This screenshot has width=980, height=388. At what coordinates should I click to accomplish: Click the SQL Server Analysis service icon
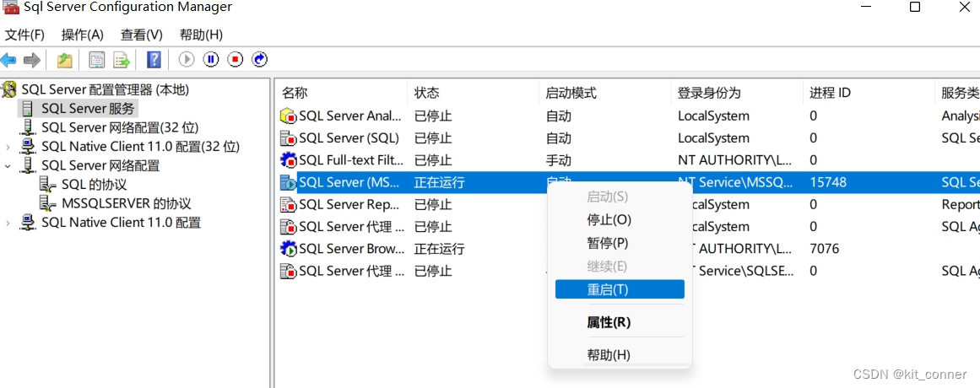coord(288,116)
